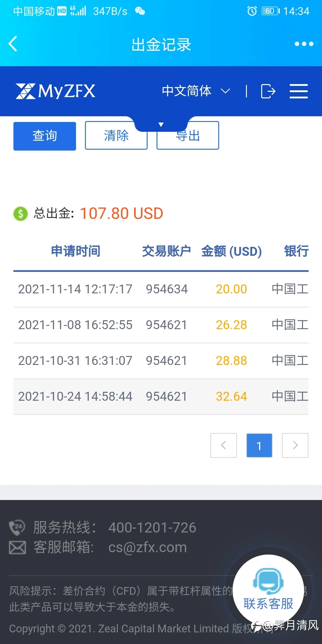Click the green dollar total withdrawal icon
This screenshot has height=644, width=322.
pos(21,213)
